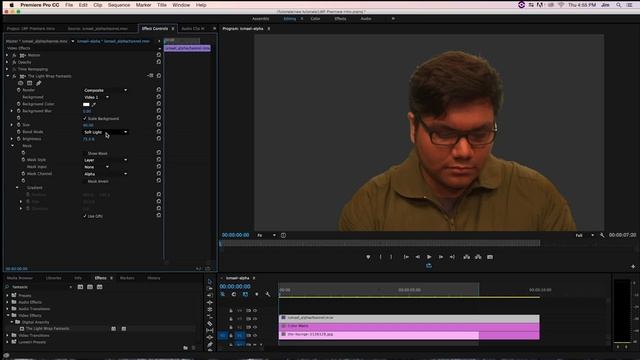
Task: Toggle Scale Background checkbox
Action: pos(85,118)
